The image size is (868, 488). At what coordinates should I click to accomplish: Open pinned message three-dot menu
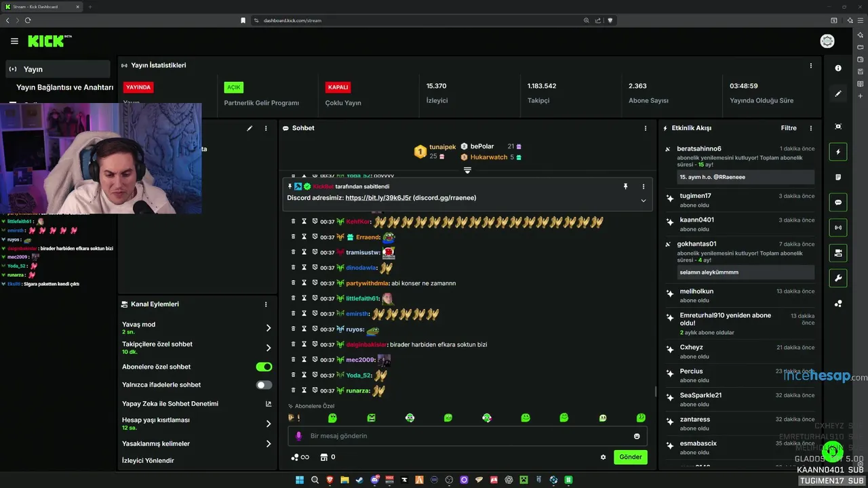coord(644,186)
